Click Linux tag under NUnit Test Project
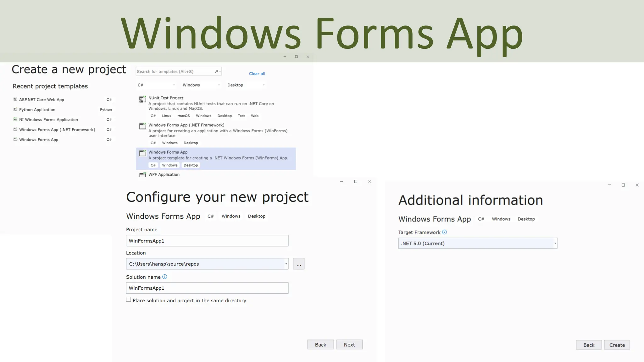This screenshot has height=362, width=644. point(167,116)
